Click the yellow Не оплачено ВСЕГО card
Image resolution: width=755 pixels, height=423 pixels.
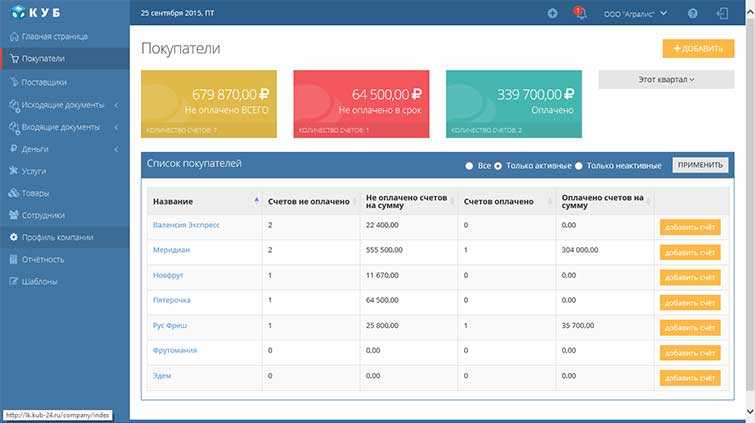point(209,104)
